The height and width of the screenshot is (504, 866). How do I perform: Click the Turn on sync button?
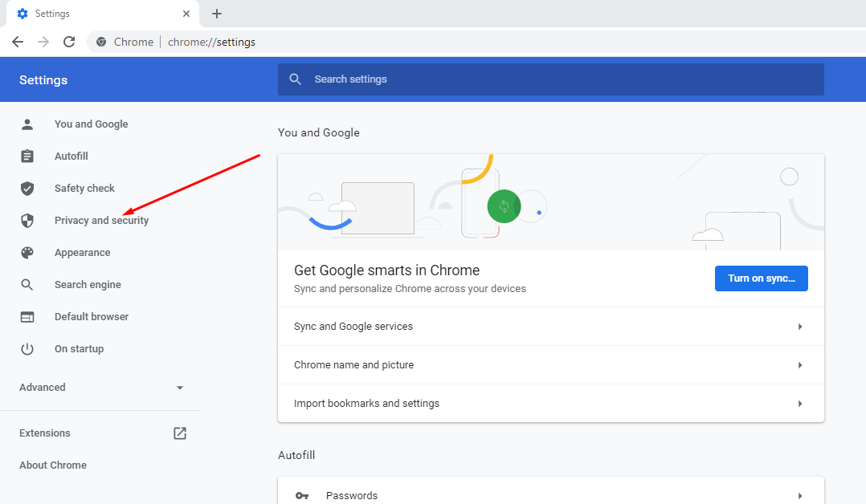761,278
